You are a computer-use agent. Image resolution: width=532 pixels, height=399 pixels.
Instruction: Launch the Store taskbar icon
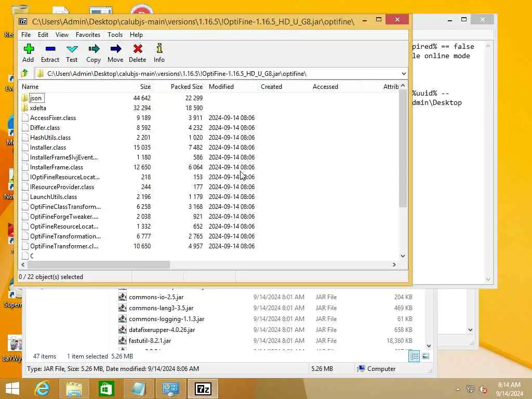click(106, 389)
